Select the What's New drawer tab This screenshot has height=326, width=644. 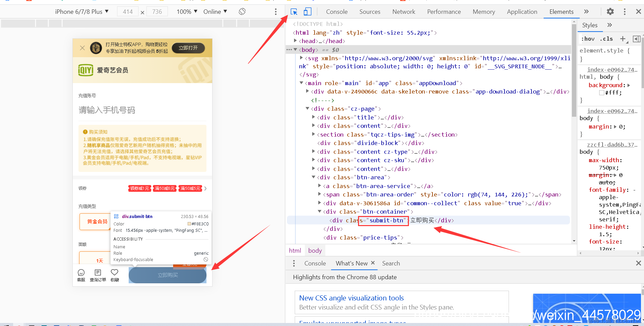pos(352,263)
